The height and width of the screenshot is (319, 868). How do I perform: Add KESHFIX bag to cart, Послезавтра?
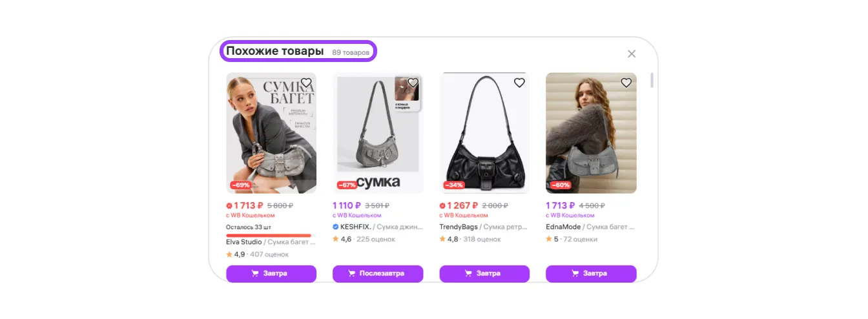pos(378,273)
